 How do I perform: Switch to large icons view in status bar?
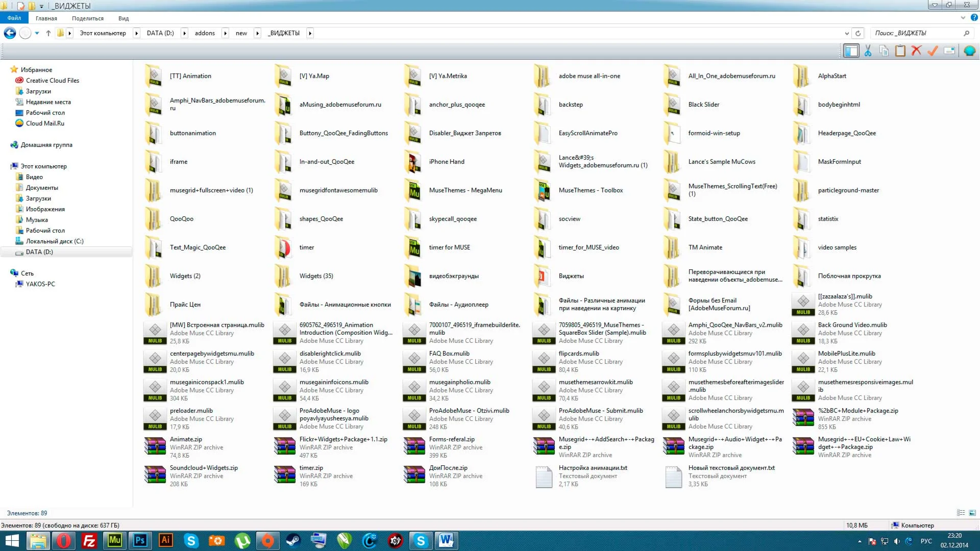[972, 513]
